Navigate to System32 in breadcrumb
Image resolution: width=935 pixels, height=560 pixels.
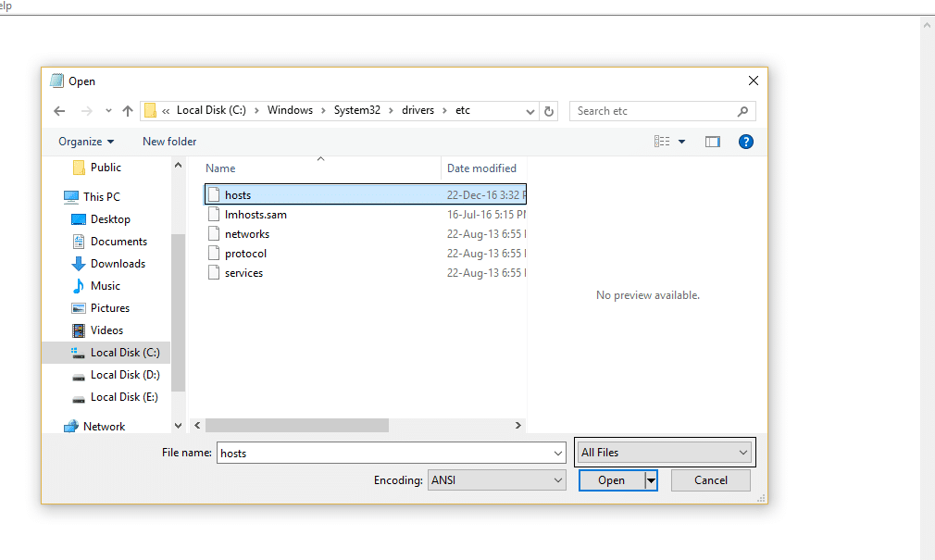(357, 110)
